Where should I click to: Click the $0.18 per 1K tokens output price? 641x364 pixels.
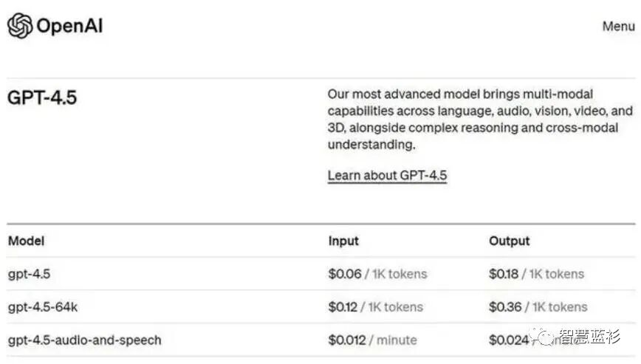[536, 274]
